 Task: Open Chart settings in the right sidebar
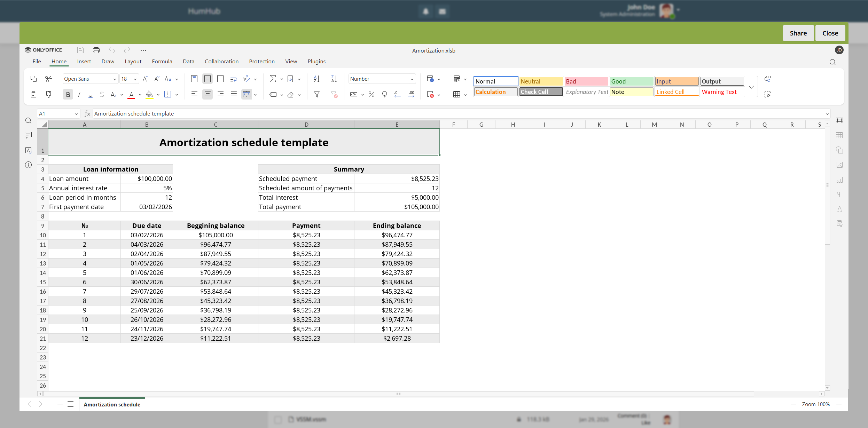pos(840,180)
